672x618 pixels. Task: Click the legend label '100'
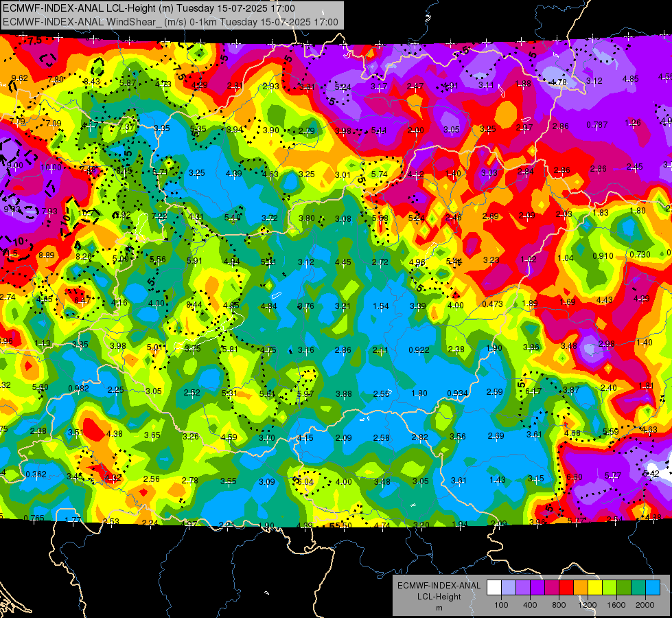[501, 605]
